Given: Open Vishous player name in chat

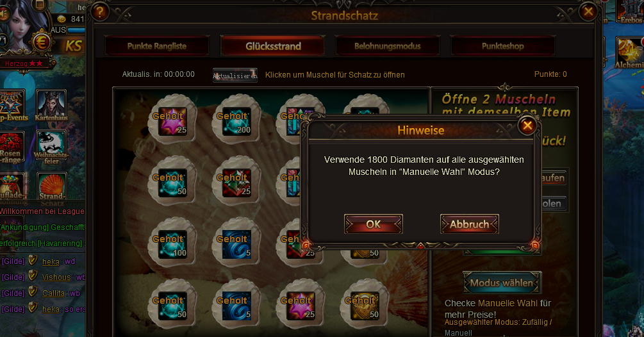Looking at the screenshot, I should (x=56, y=277).
